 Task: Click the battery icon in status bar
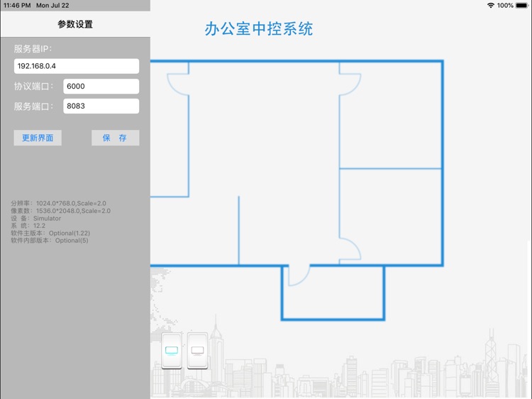521,6
